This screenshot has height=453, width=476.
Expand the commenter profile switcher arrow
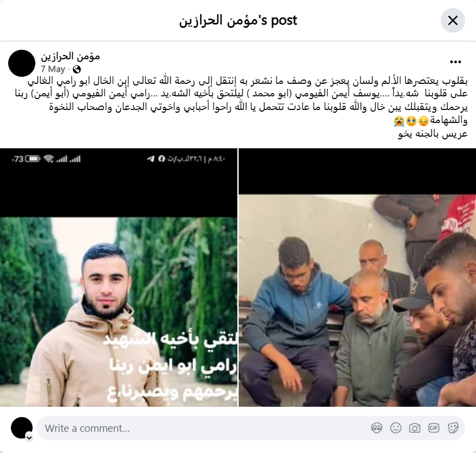29,438
